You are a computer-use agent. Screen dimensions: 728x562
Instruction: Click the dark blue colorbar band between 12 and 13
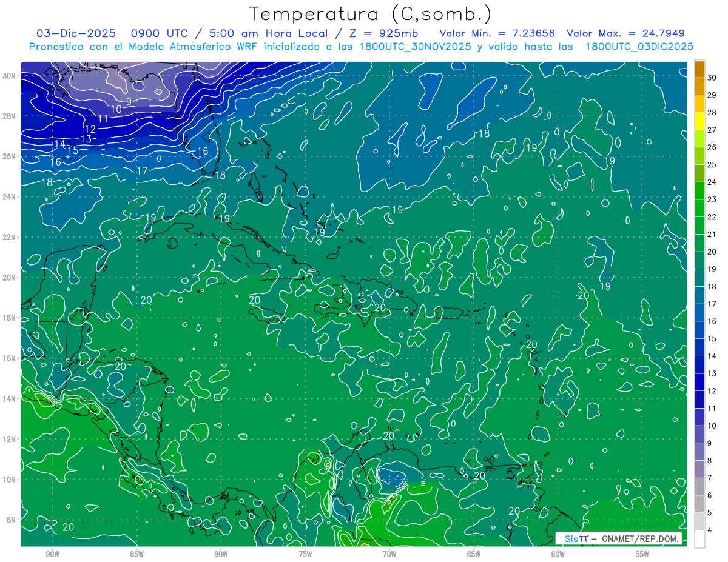tap(699, 383)
